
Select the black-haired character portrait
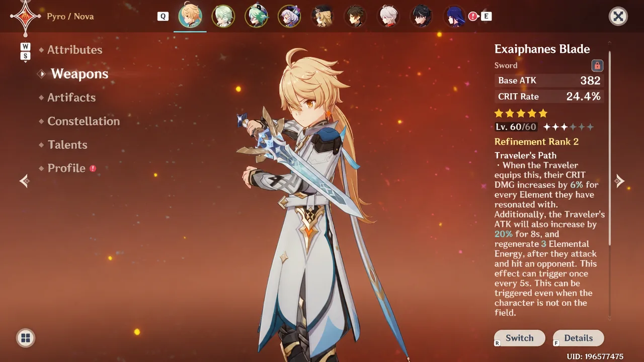[422, 16]
